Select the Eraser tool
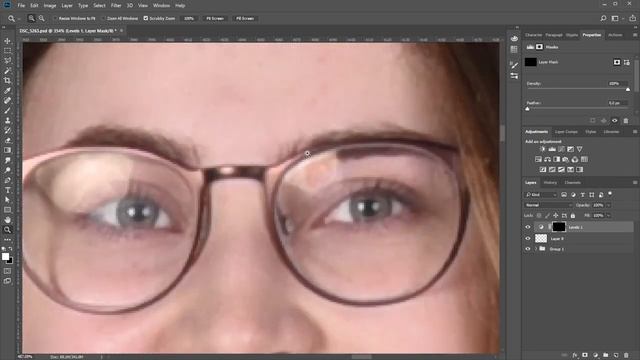Image resolution: width=640 pixels, height=360 pixels. [7, 140]
